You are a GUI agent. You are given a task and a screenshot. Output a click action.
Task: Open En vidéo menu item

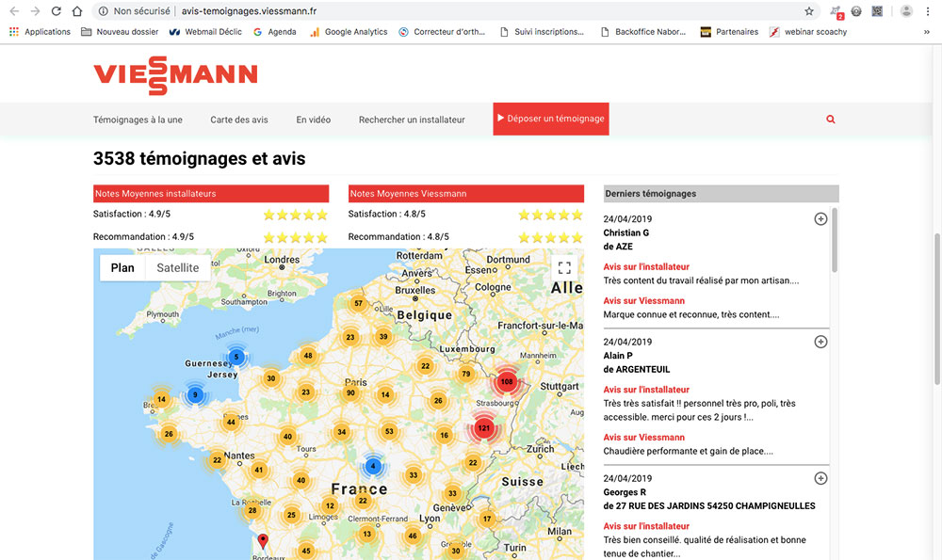point(313,120)
